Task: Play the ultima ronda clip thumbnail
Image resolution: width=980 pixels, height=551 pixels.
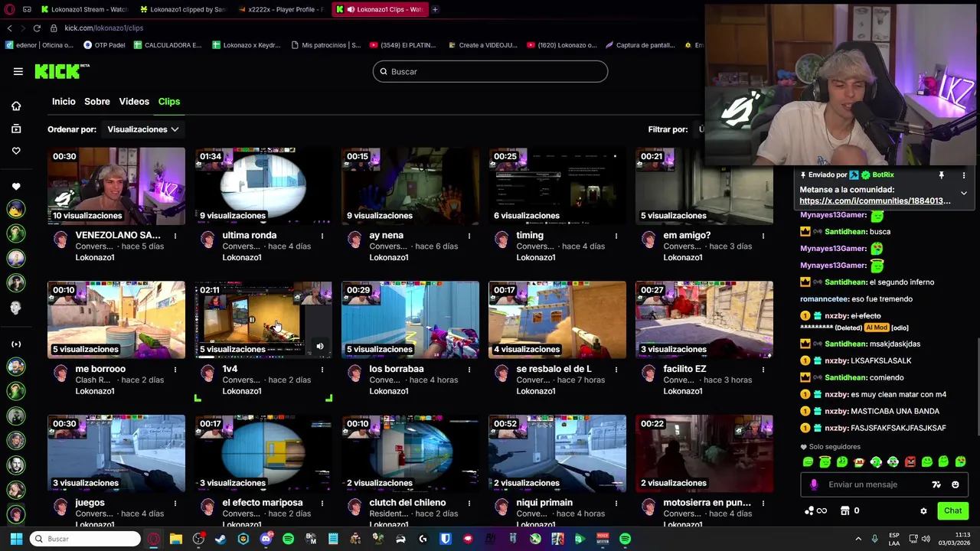Action: pos(263,186)
